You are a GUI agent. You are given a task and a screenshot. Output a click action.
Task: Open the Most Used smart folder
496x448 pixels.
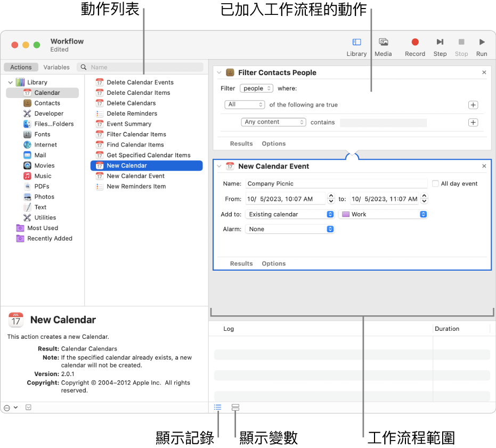[37, 229]
